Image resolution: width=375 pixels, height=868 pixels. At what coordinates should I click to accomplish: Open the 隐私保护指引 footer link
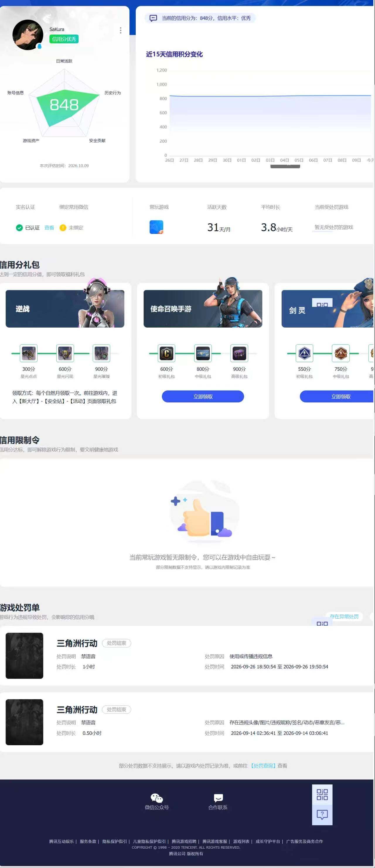click(115, 841)
